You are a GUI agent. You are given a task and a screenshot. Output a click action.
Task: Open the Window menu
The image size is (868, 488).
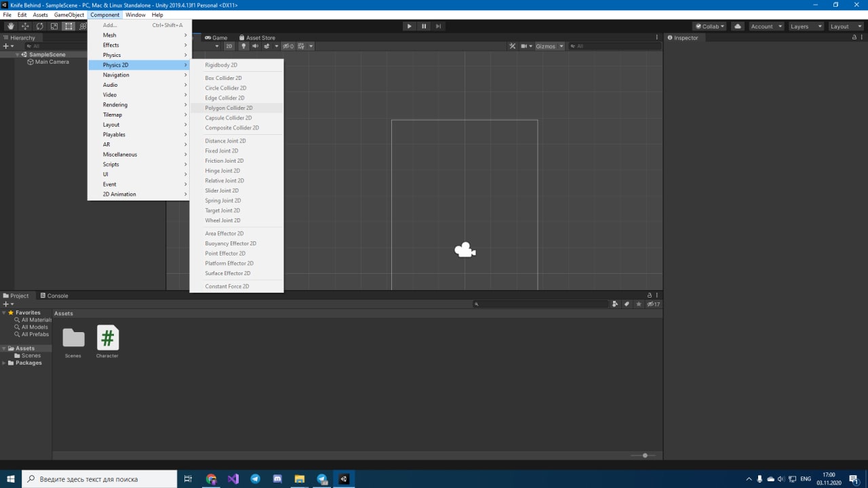[136, 15]
